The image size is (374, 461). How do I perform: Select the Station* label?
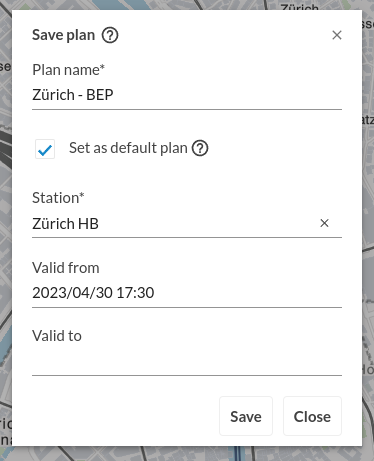click(x=58, y=198)
